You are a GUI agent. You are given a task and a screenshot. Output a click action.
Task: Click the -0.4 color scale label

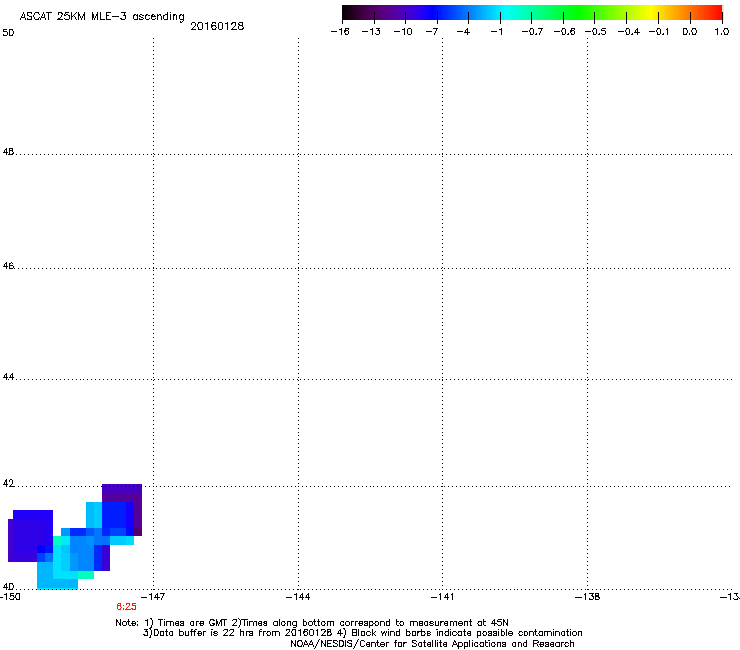point(629,32)
